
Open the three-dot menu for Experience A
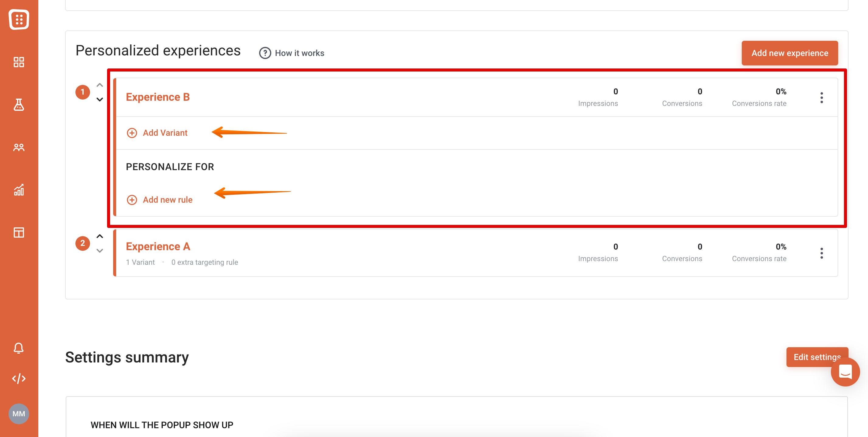pyautogui.click(x=821, y=253)
